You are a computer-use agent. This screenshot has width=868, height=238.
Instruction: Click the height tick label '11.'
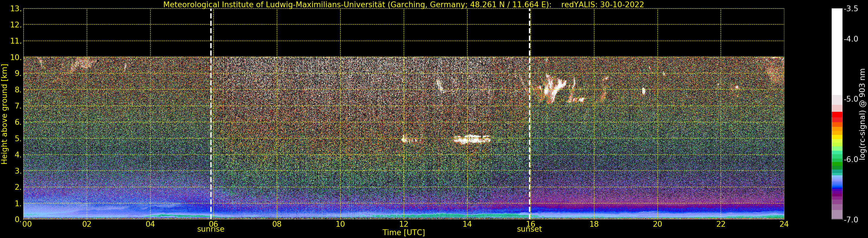[16, 41]
